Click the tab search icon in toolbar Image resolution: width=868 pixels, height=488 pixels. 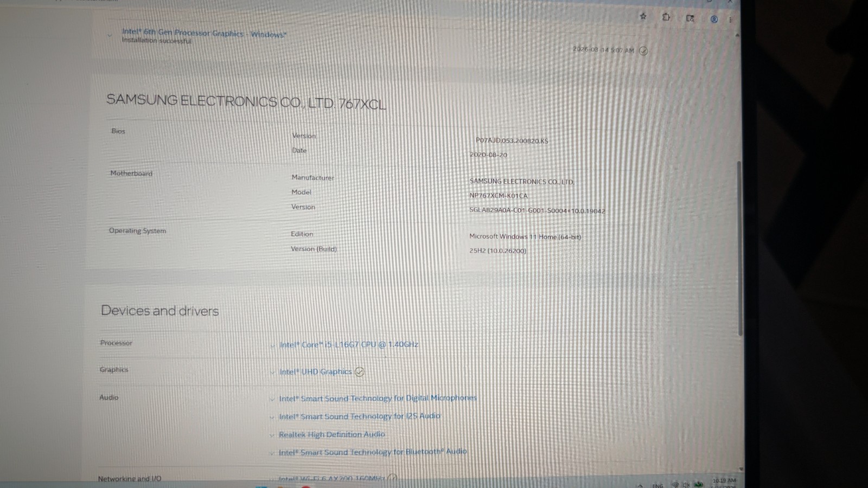(x=690, y=18)
